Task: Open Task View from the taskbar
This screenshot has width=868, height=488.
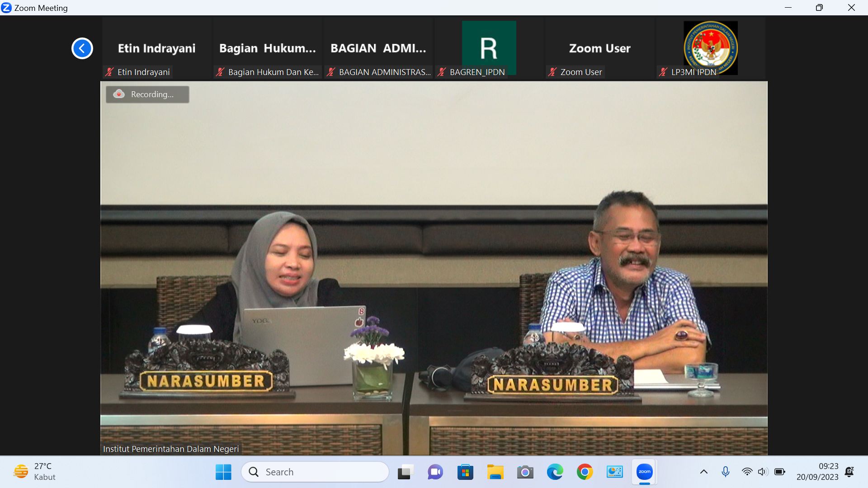Action: [406, 472]
